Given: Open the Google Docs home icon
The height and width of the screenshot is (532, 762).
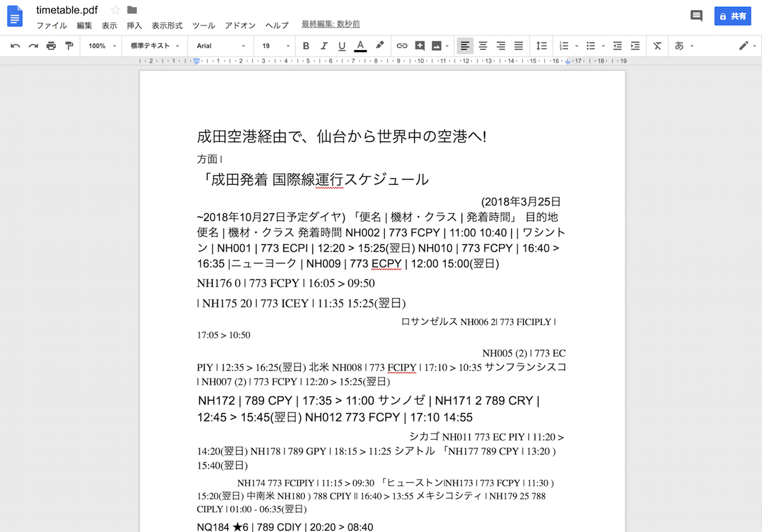Looking at the screenshot, I should pos(15,16).
